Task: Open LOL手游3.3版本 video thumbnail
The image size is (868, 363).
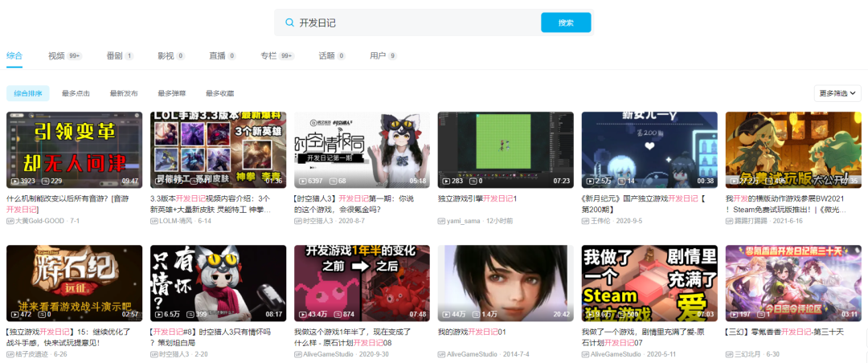Action: pos(218,150)
